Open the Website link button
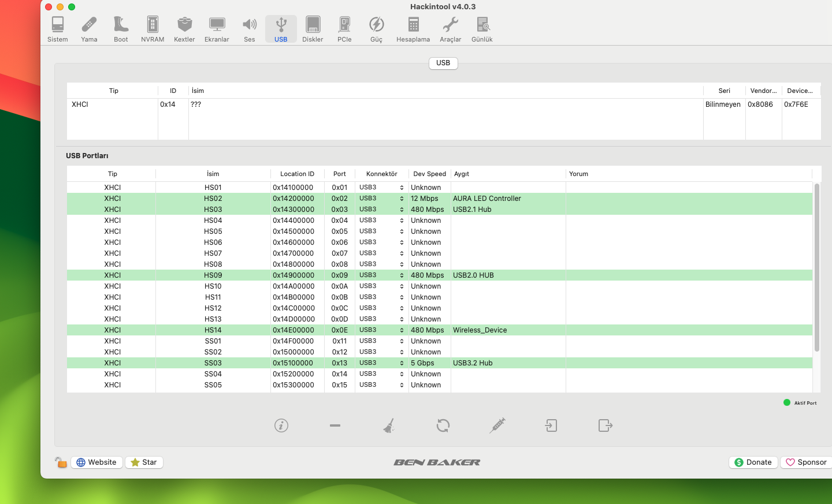 (96, 462)
